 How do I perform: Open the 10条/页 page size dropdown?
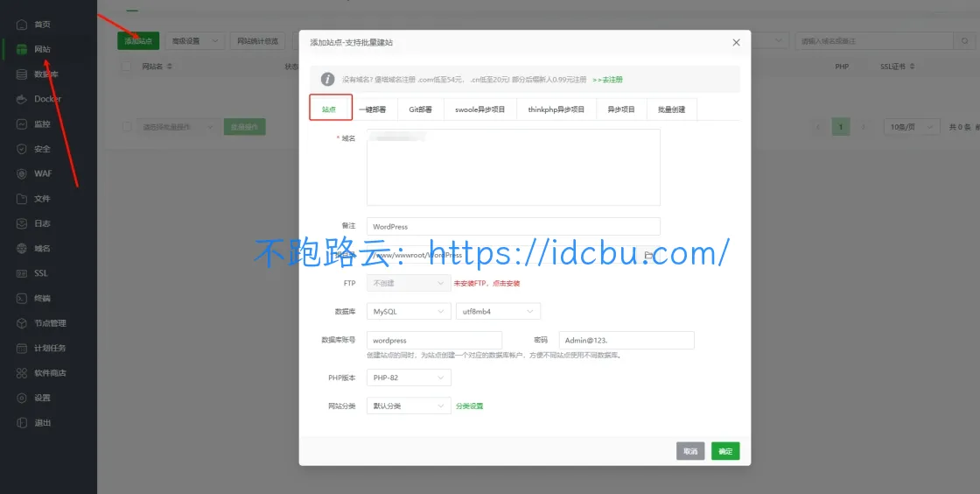pos(911,127)
